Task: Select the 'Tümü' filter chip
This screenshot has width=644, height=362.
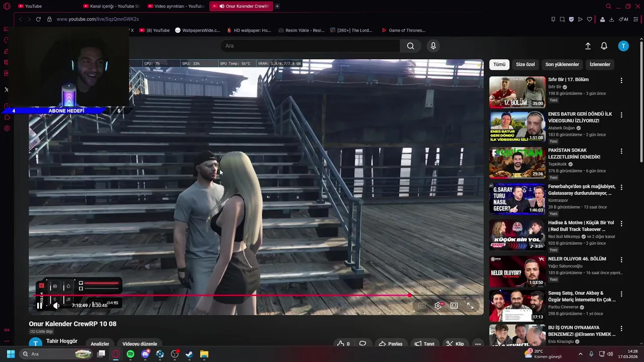Action: (499, 64)
